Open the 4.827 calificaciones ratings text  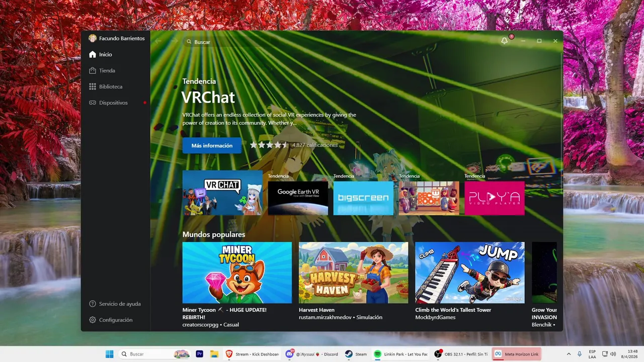315,145
